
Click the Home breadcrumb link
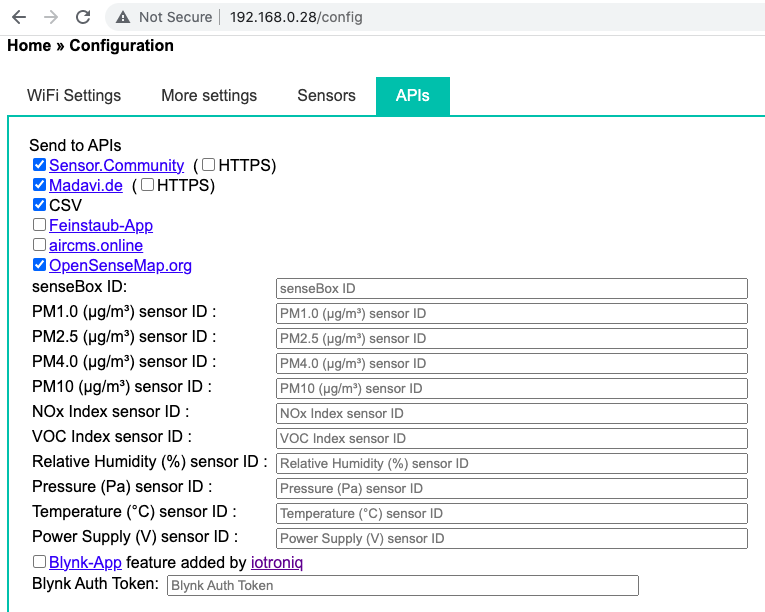[29, 46]
